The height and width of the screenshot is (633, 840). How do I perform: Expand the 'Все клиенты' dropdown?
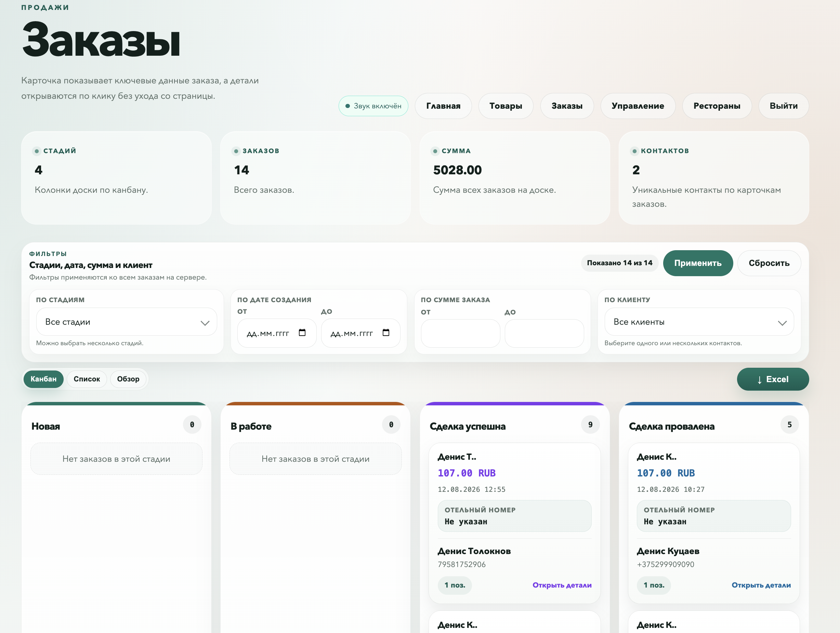click(x=699, y=322)
